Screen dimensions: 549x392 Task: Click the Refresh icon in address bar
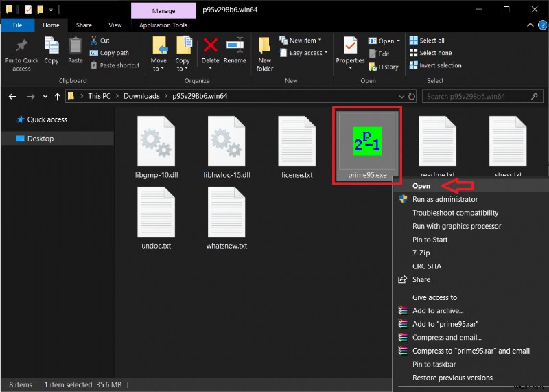click(x=412, y=96)
